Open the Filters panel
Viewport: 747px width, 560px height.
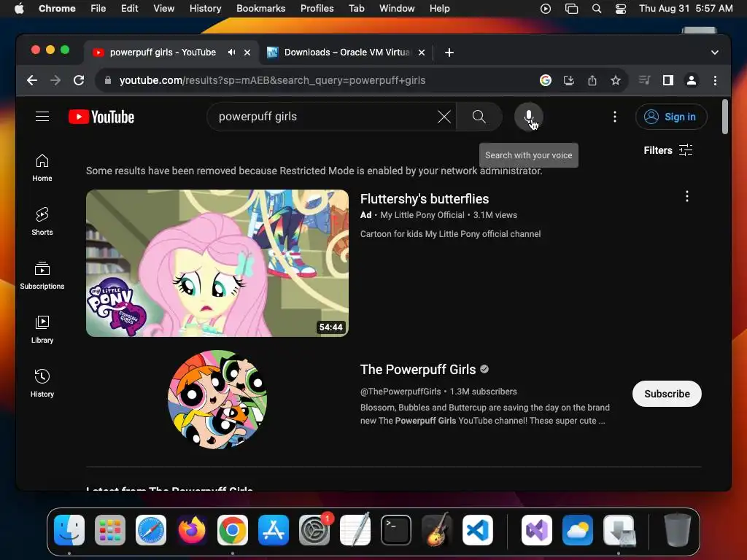(x=668, y=150)
